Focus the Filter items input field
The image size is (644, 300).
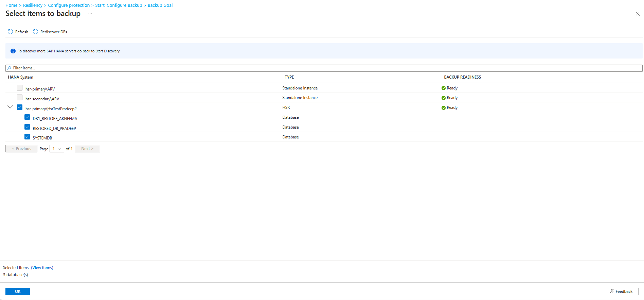click(324, 68)
